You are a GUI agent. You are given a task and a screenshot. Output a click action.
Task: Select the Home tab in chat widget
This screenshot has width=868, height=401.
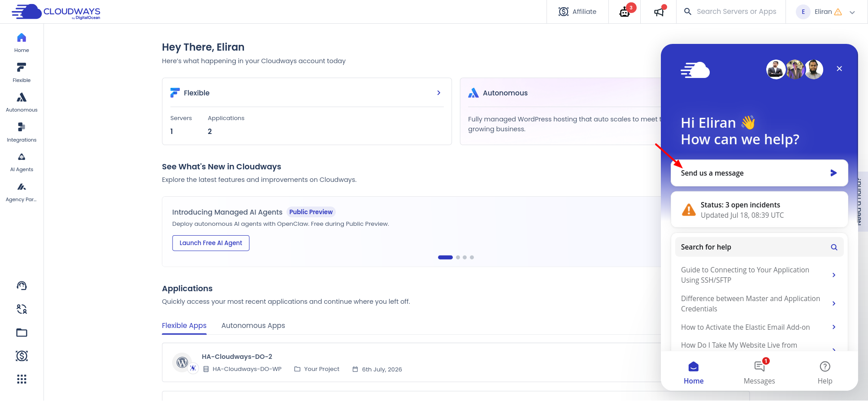click(694, 373)
